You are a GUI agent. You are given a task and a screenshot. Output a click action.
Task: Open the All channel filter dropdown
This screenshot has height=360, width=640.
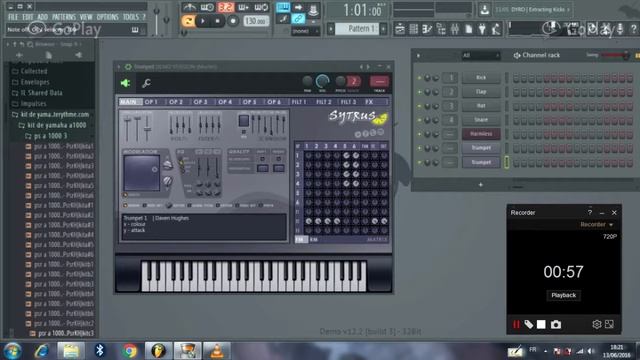coord(480,55)
